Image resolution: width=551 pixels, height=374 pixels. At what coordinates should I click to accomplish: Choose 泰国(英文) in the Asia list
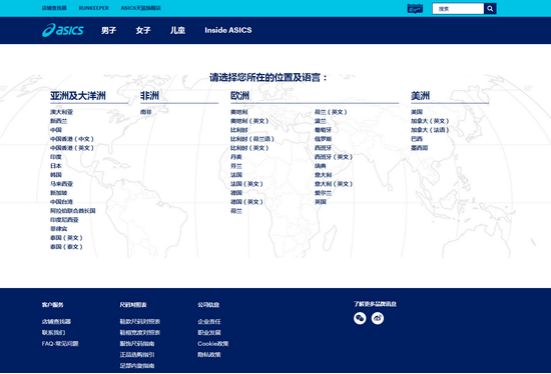[66, 238]
